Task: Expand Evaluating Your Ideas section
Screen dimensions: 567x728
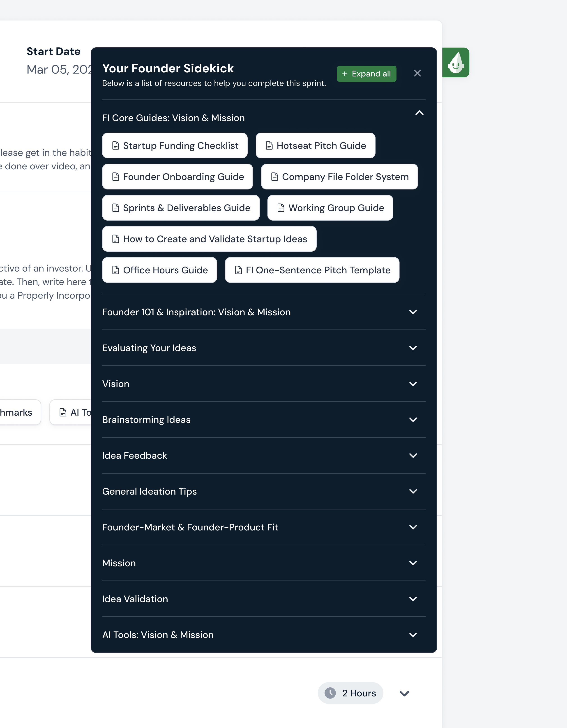Action: tap(413, 348)
